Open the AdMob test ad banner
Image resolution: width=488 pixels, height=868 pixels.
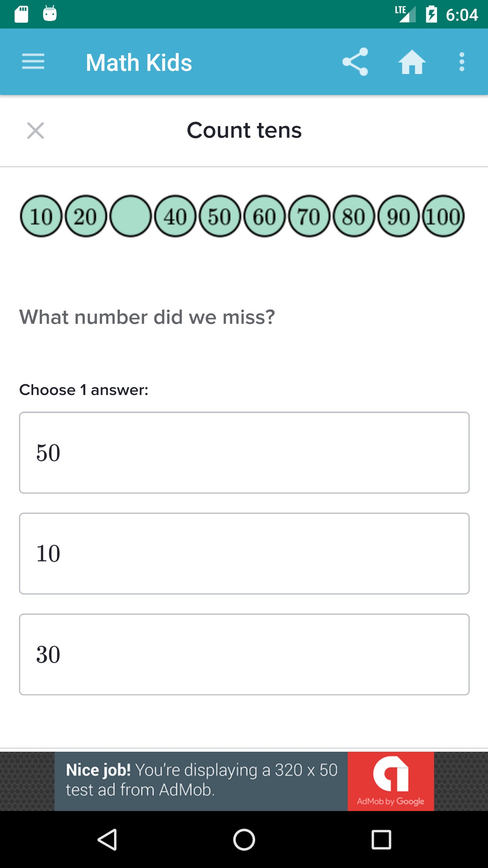click(x=201, y=781)
